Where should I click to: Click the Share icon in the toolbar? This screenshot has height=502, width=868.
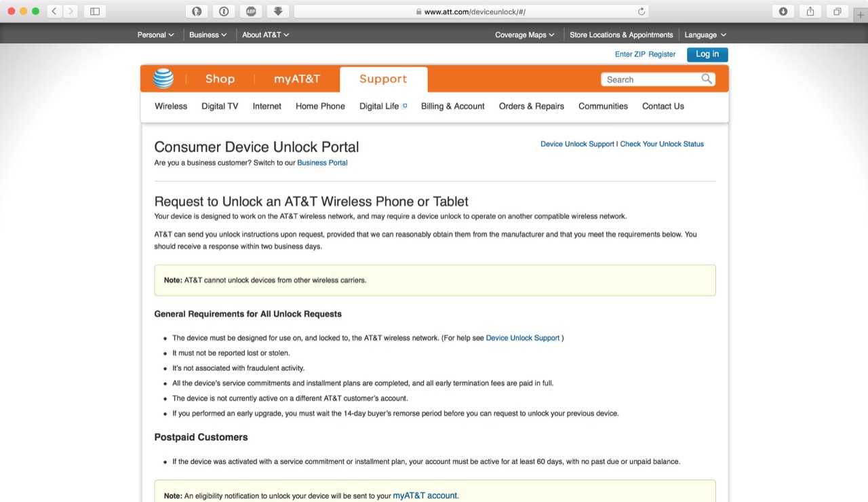click(x=810, y=12)
